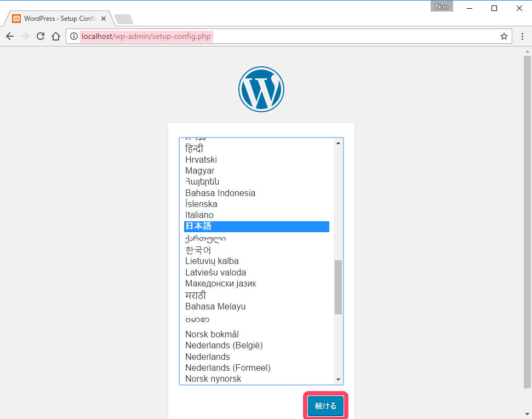Select Bahasa Indonesia language

coord(256,193)
